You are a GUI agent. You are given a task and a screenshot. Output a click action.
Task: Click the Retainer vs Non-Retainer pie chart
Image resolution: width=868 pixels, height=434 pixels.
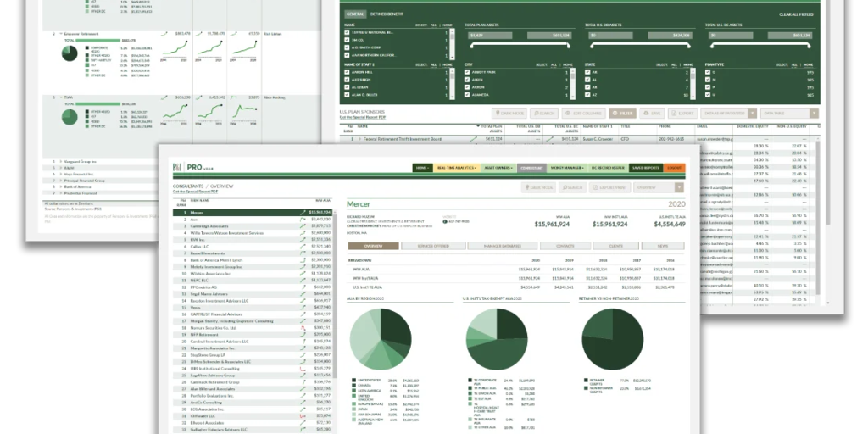click(x=612, y=339)
